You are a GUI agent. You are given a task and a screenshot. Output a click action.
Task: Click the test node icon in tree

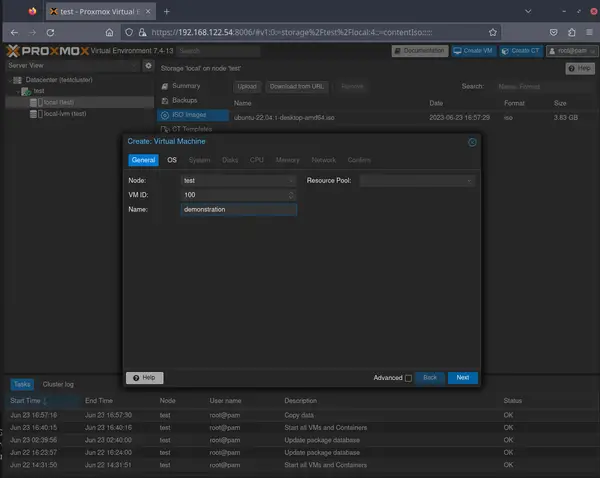(x=26, y=91)
